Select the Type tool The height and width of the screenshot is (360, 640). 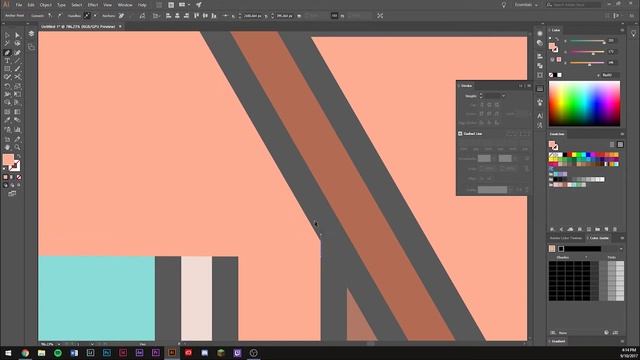pos(7,61)
